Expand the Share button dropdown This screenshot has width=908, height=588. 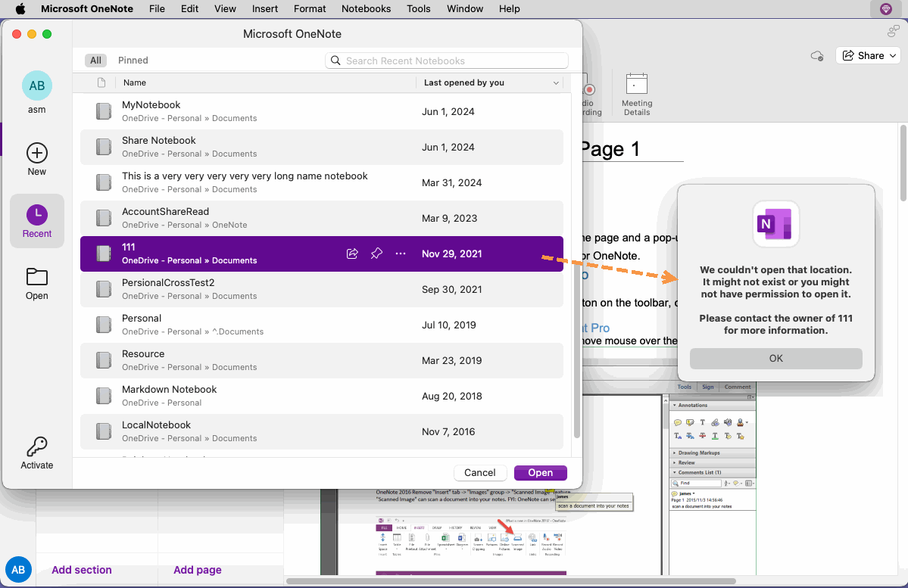(893, 55)
